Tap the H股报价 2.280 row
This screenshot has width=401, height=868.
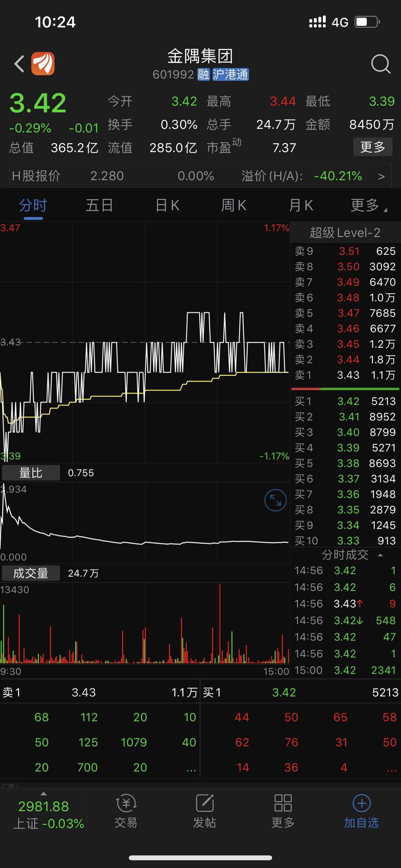pos(200,176)
